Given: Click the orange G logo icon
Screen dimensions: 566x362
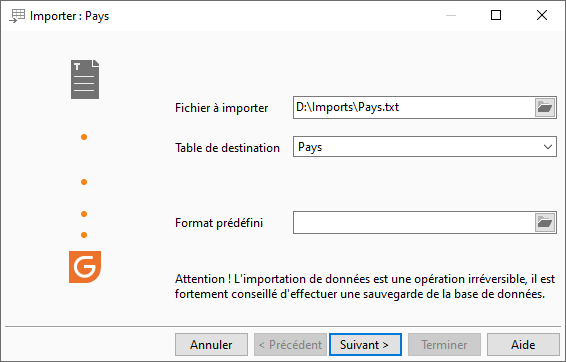Looking at the screenshot, I should click(x=85, y=267).
